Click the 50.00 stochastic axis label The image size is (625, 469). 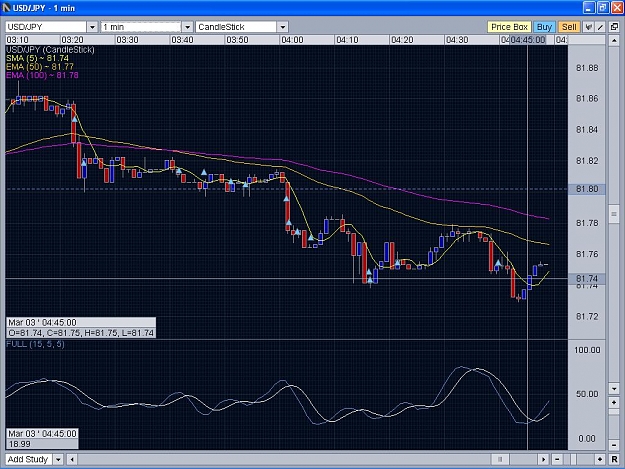coord(587,394)
